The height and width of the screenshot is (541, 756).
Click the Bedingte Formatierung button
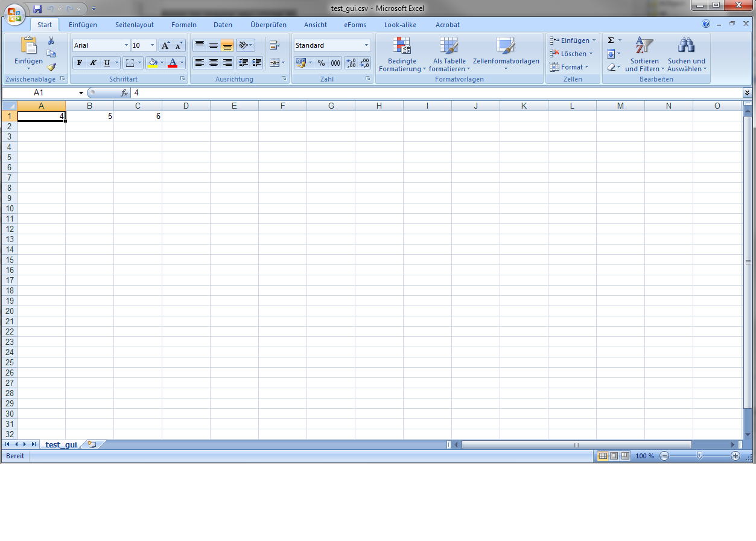click(402, 54)
